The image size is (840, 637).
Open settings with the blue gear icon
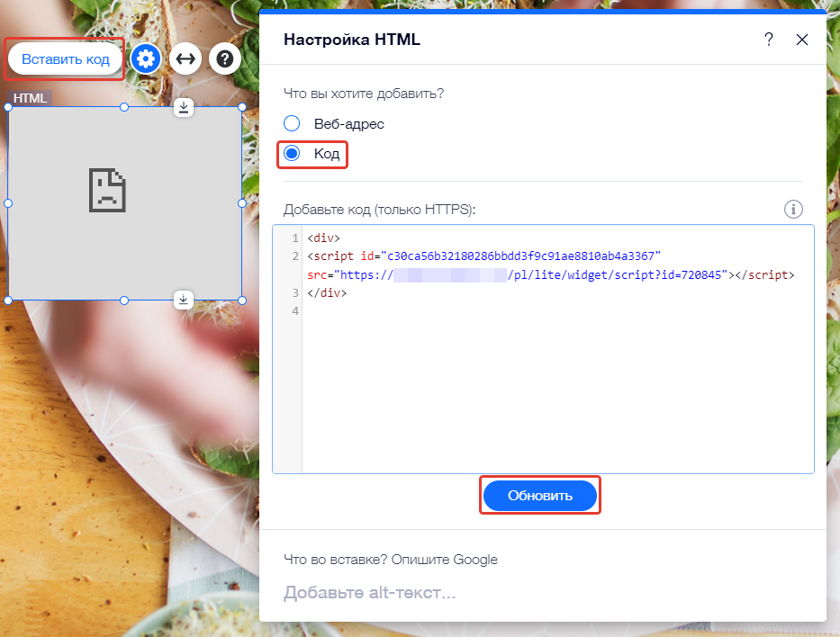coord(146,58)
